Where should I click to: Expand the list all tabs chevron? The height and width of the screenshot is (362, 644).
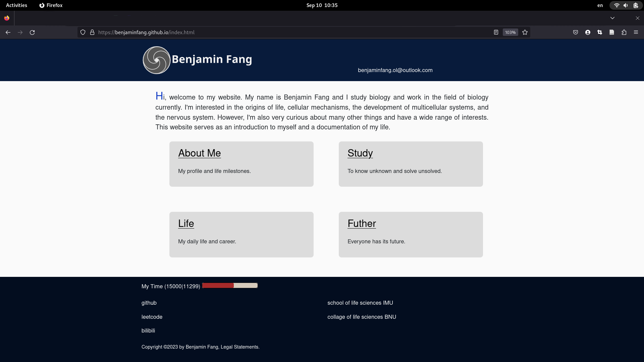612,18
